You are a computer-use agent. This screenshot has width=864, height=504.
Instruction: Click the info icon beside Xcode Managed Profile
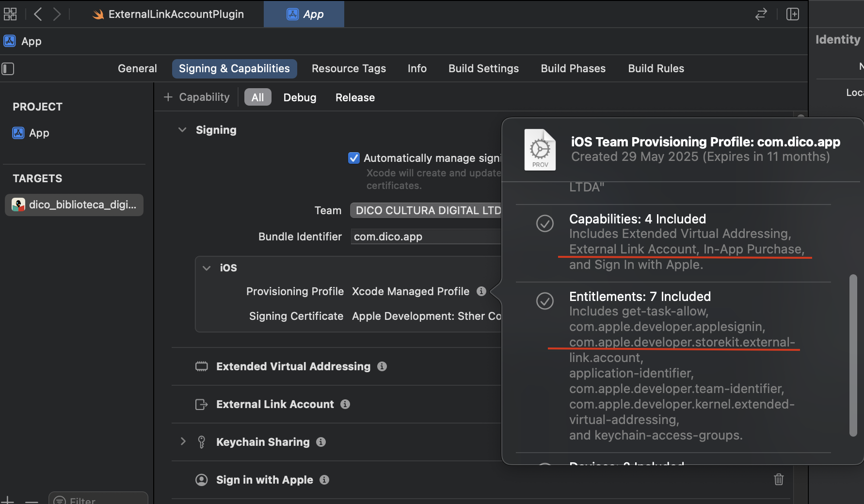pyautogui.click(x=481, y=291)
